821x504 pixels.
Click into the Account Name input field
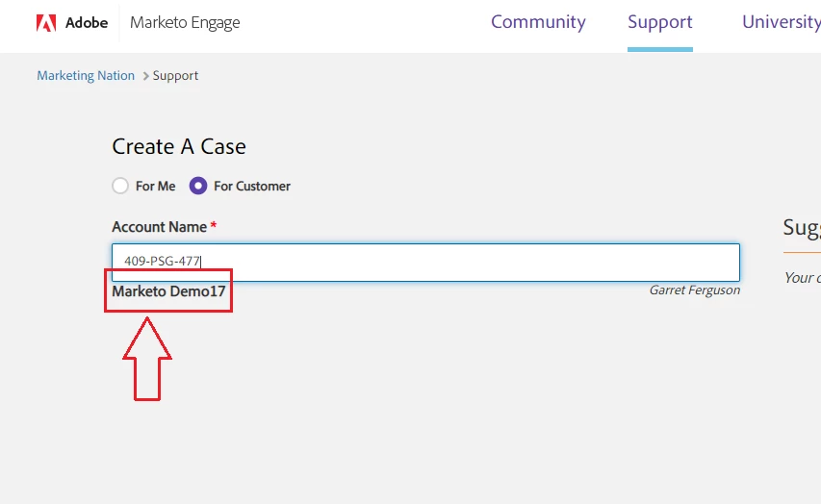click(425, 263)
